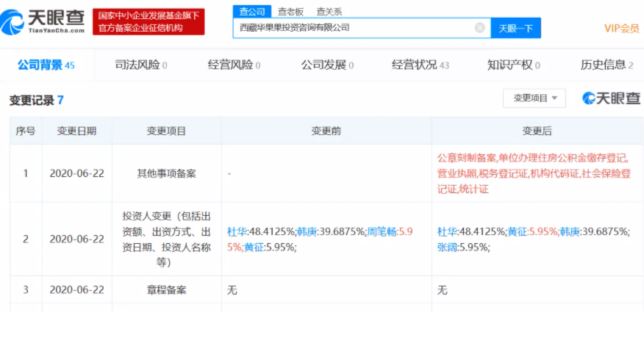Click the 其他事项备案 cell in row 1

[x=166, y=173]
